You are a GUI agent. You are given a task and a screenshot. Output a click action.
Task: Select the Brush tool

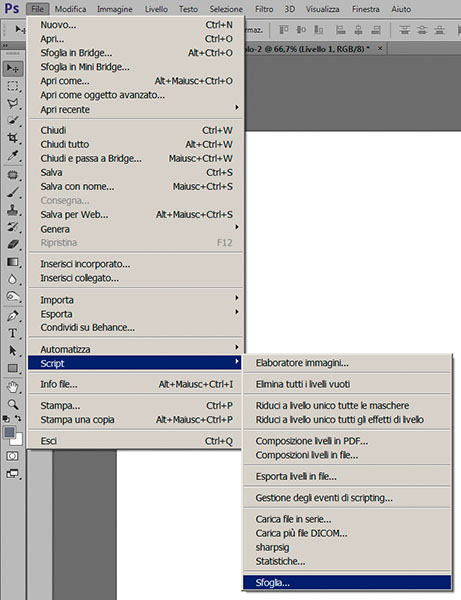pyautogui.click(x=13, y=192)
